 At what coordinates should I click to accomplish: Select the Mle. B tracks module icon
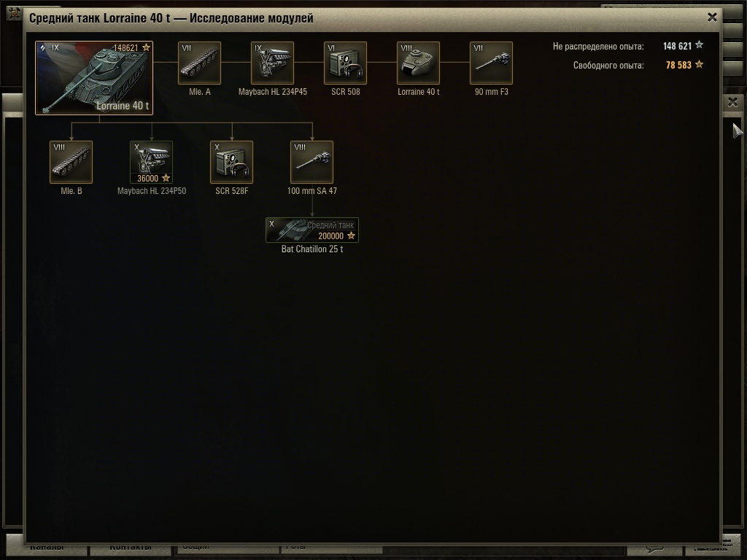click(71, 162)
